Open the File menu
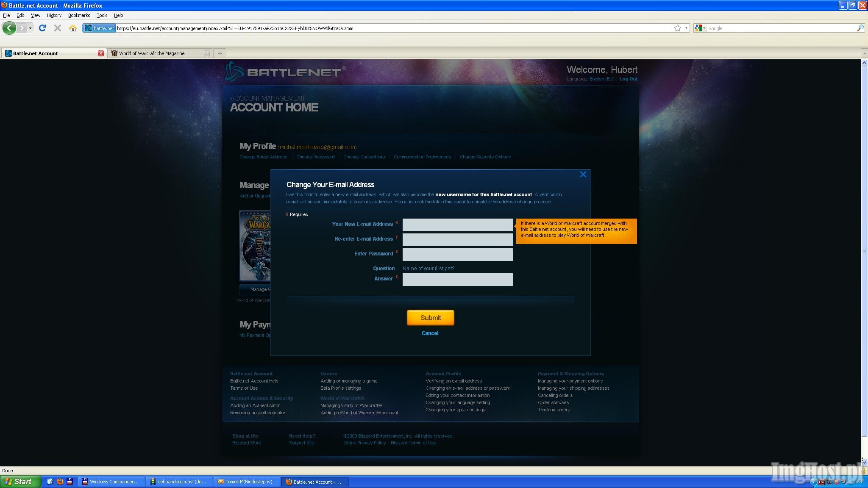Viewport: 868px width, 488px height. [6, 15]
